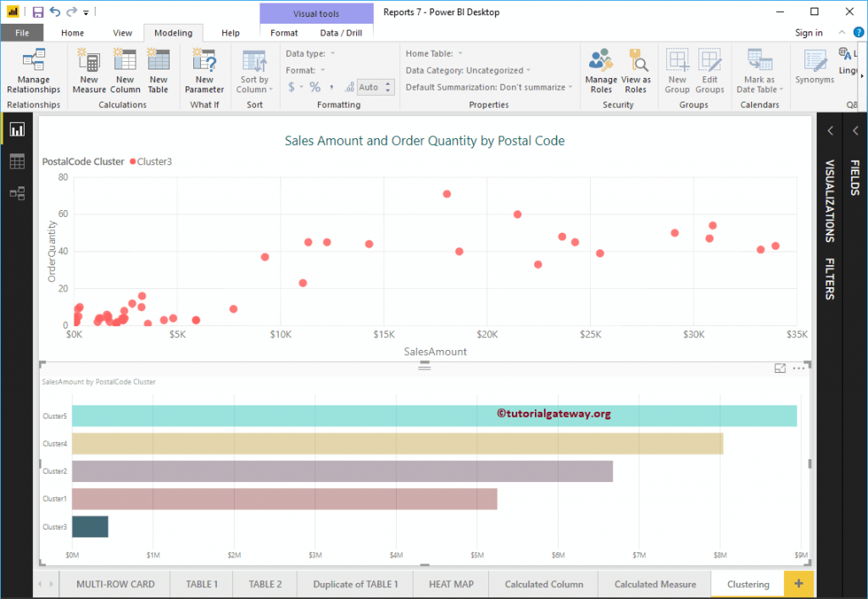Open the Data type dropdown
The width and height of the screenshot is (868, 599).
click(332, 53)
